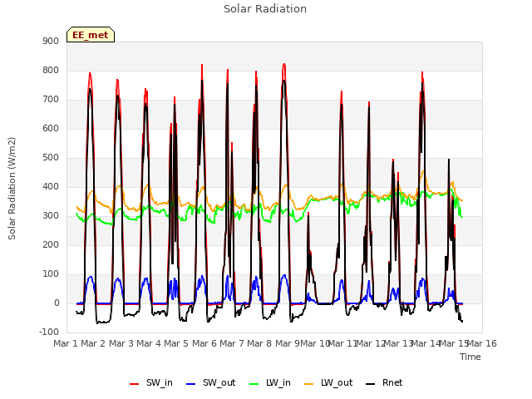The height and width of the screenshot is (399, 532).
Task: Click the red SW_in legend swatch
Action: (135, 384)
